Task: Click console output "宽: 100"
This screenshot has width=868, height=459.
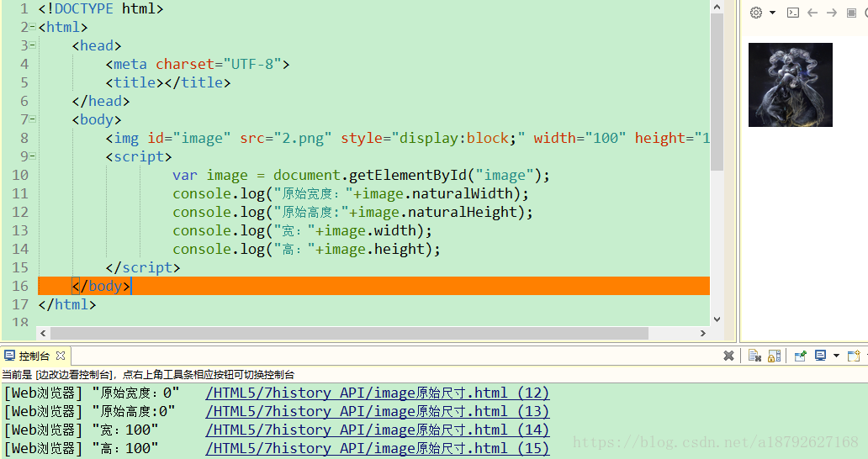Action: coord(125,430)
